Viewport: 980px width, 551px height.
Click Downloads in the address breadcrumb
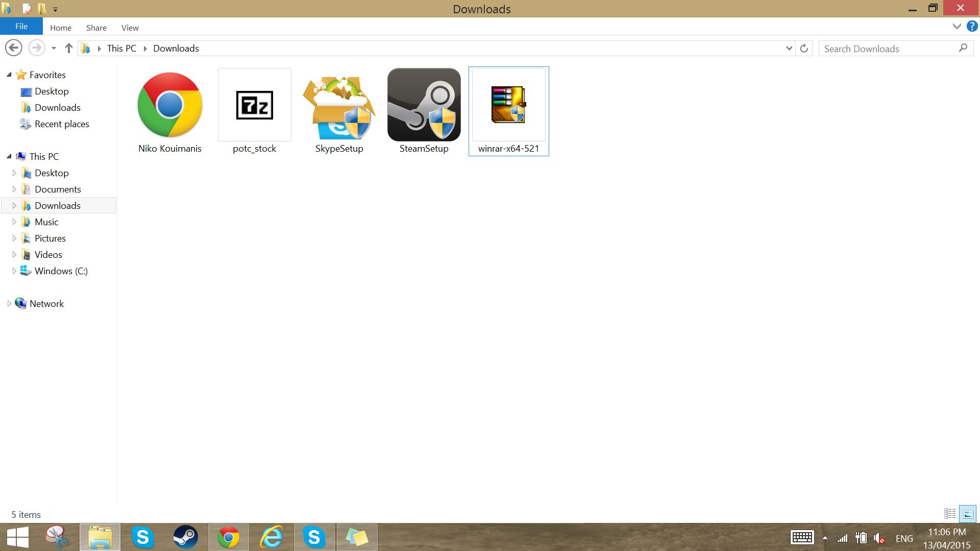(176, 49)
